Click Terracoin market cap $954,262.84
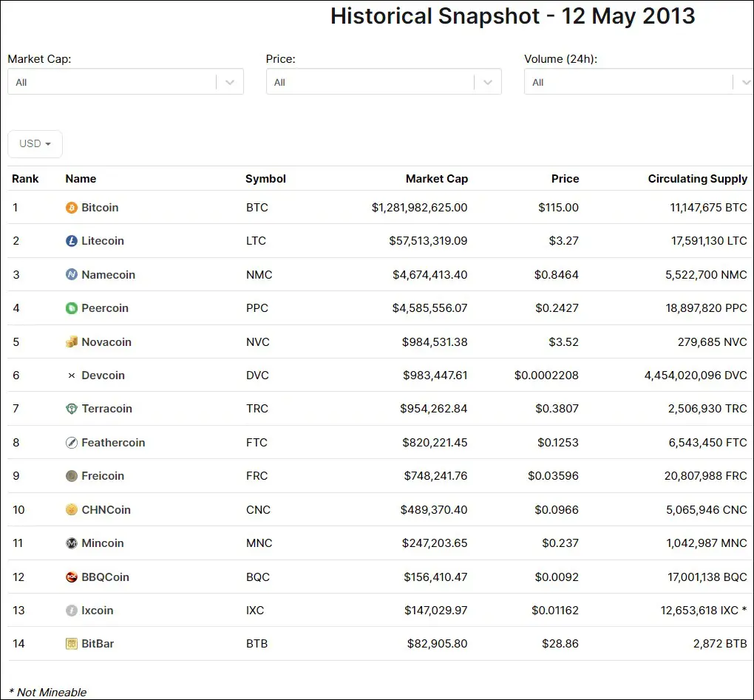The image size is (754, 700). 433,409
